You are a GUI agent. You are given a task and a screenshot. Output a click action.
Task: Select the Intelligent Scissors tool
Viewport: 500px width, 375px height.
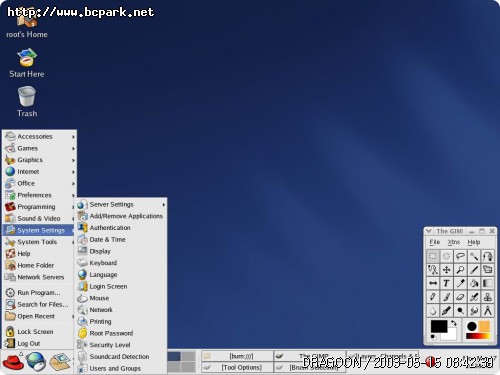(x=433, y=270)
